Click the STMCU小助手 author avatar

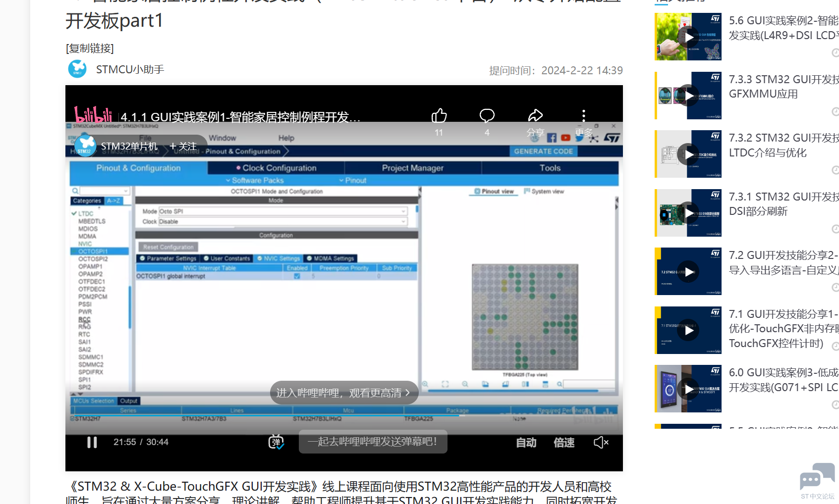tap(77, 69)
